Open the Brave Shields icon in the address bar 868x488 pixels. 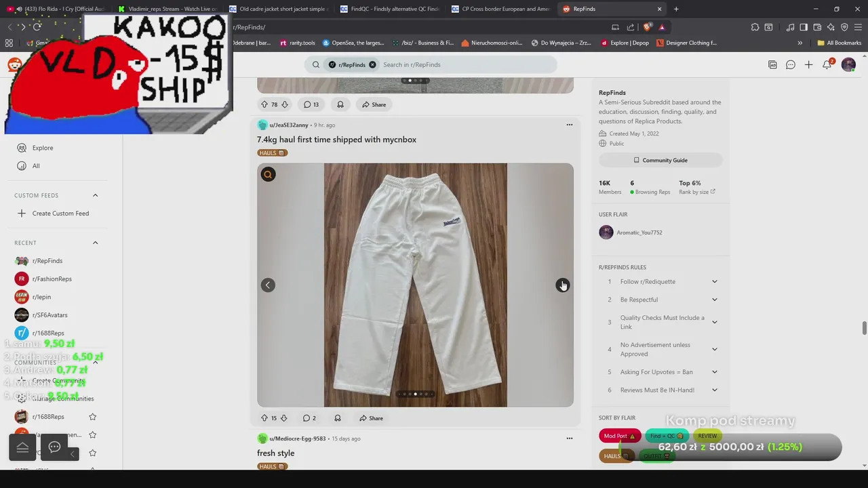tap(648, 27)
